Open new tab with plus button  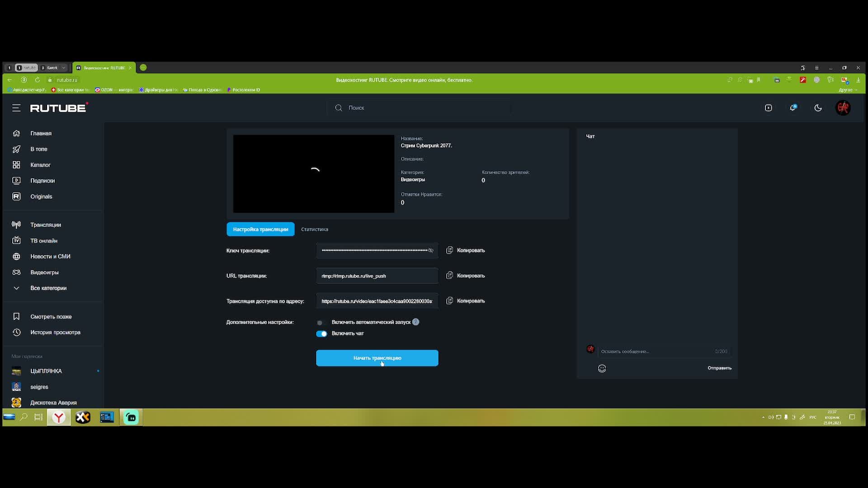[143, 67]
